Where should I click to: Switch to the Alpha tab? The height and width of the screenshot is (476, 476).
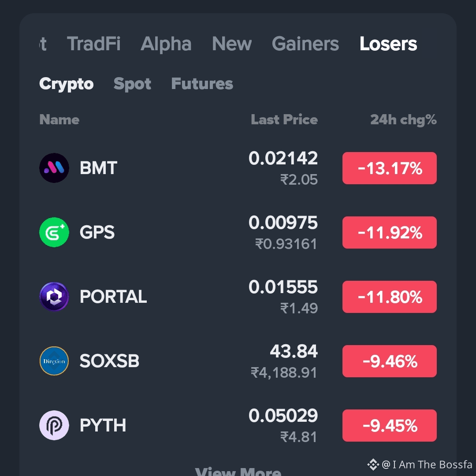166,44
